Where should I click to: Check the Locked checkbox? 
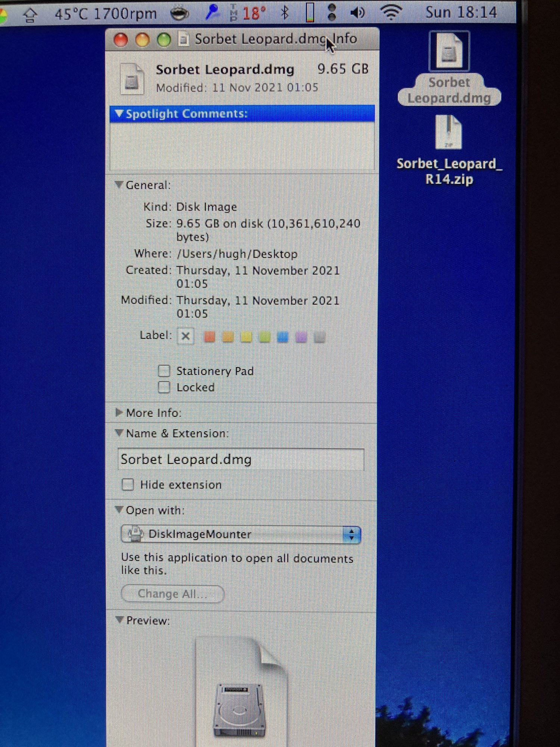[164, 387]
